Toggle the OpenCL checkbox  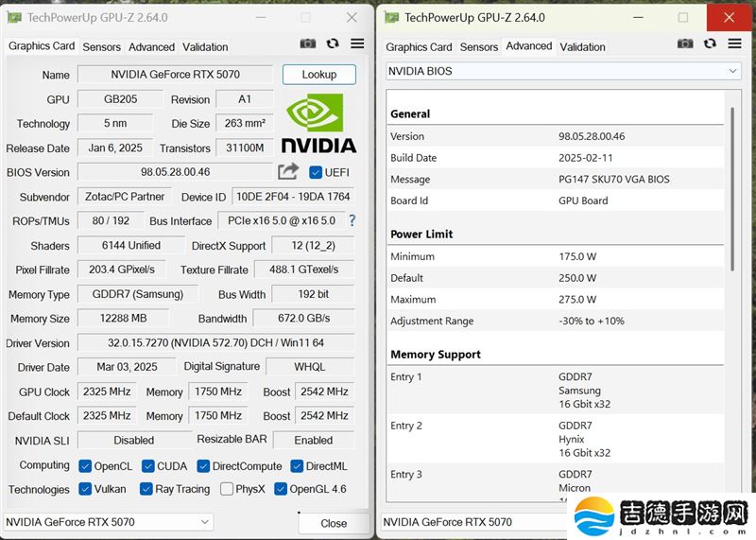pyautogui.click(x=85, y=466)
